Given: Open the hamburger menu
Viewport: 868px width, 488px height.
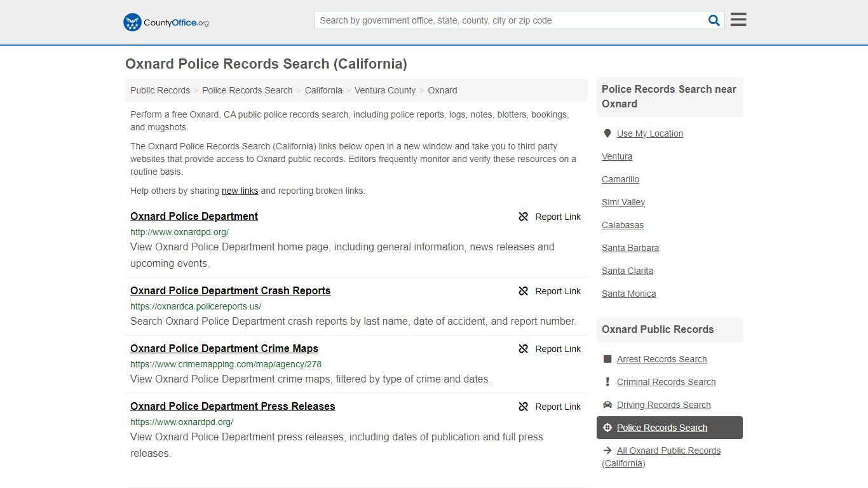Looking at the screenshot, I should [x=738, y=20].
